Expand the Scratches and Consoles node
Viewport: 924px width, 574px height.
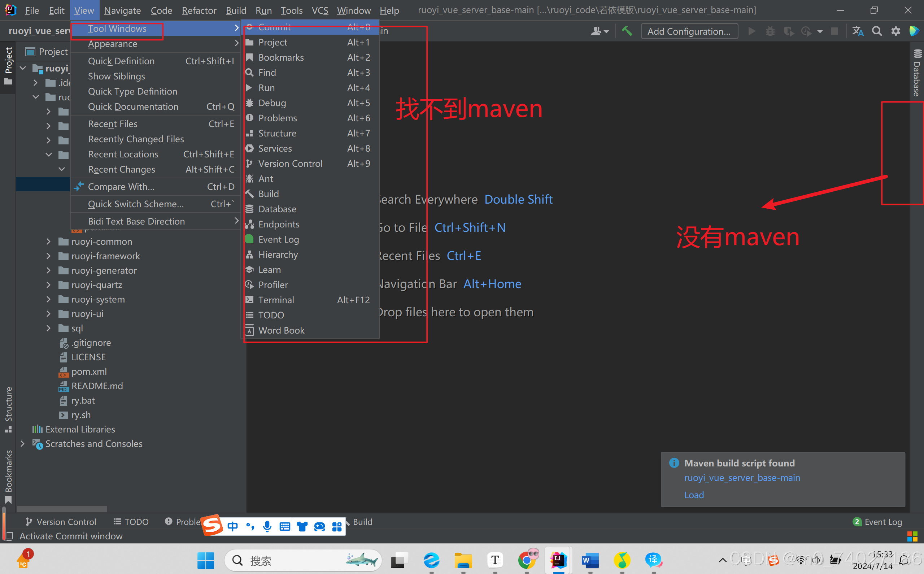(x=22, y=443)
